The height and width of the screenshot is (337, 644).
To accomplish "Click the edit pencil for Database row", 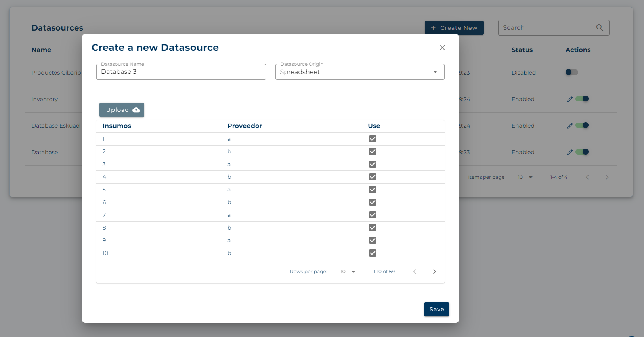I will point(569,152).
